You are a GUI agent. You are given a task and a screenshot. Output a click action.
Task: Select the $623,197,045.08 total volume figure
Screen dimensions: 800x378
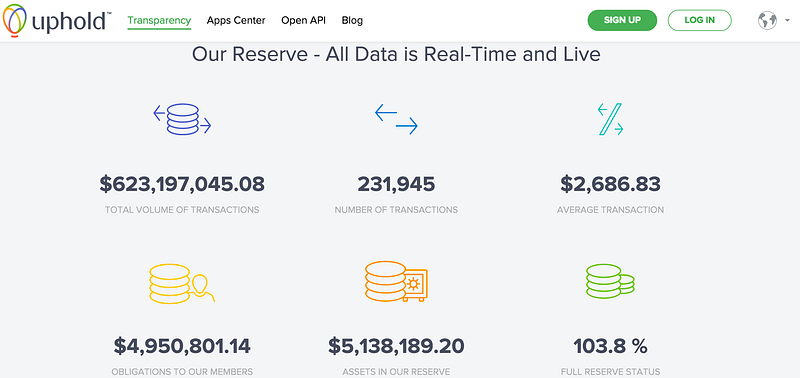point(182,184)
